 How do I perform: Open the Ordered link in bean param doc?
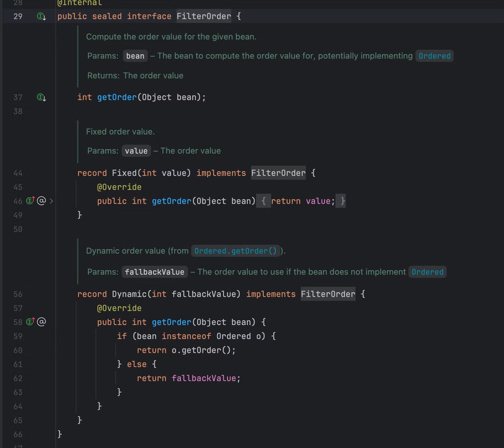[x=434, y=56]
